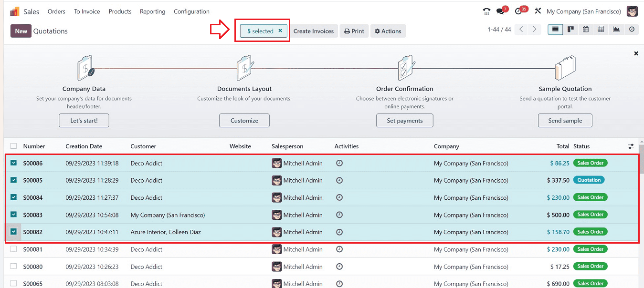Image resolution: width=644 pixels, height=288 pixels.
Task: Click activity clock for S00081
Action: [x=339, y=249]
